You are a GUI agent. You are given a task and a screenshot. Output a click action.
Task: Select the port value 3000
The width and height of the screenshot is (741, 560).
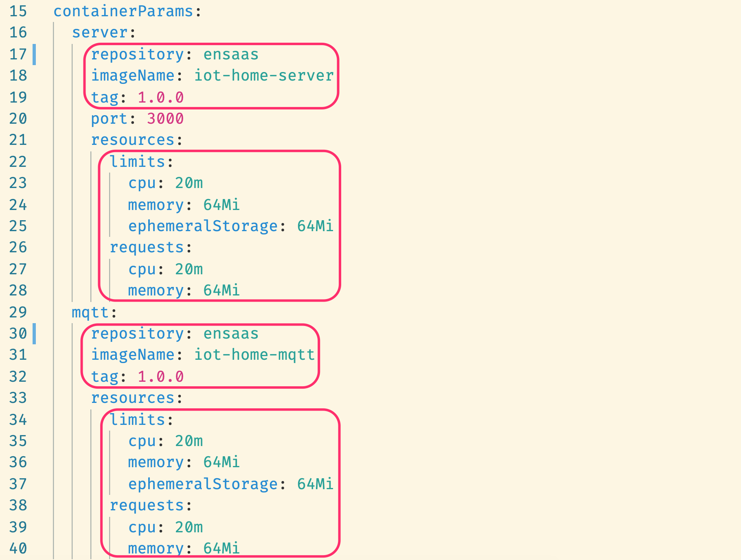(165, 119)
